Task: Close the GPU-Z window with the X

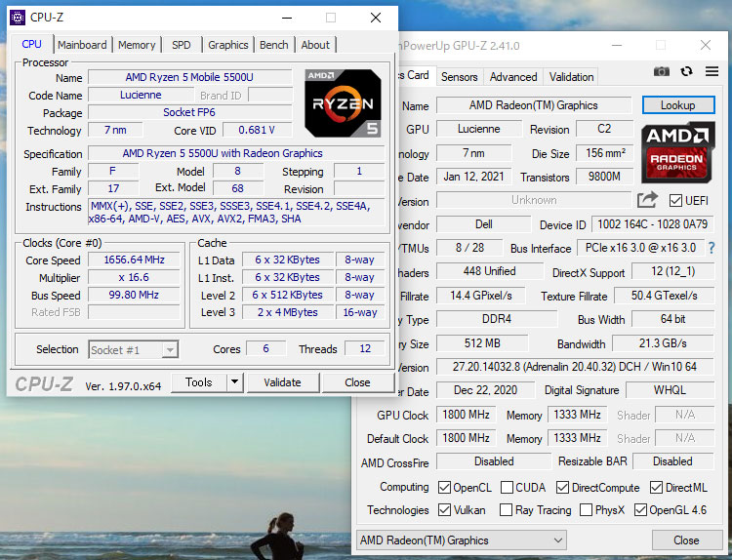Action: [x=706, y=45]
